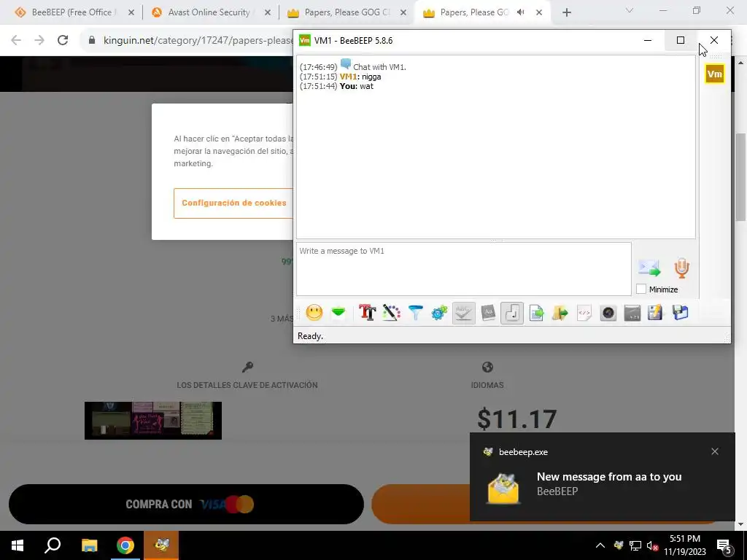Switch to Avast Online Security tab

tap(209, 12)
